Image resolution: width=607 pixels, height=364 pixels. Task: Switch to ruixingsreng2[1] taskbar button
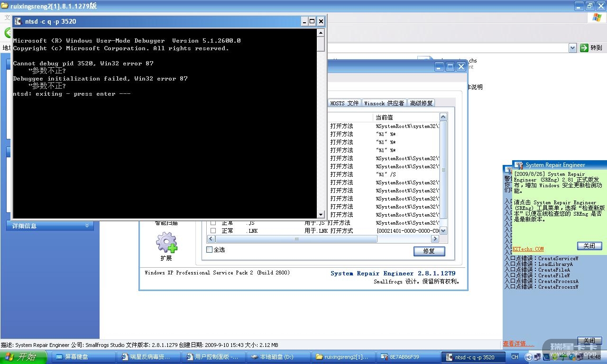tap(343, 357)
